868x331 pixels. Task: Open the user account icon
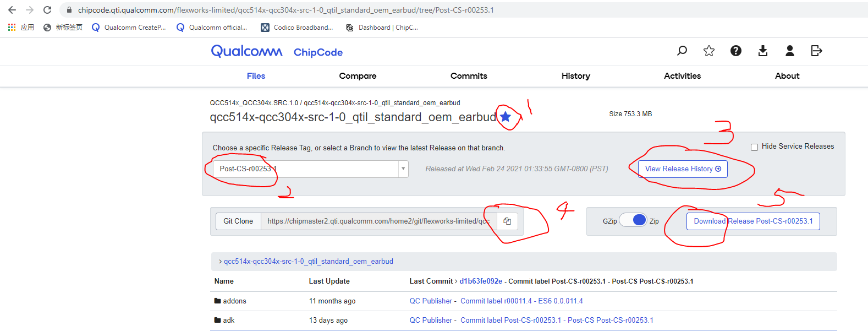click(790, 51)
